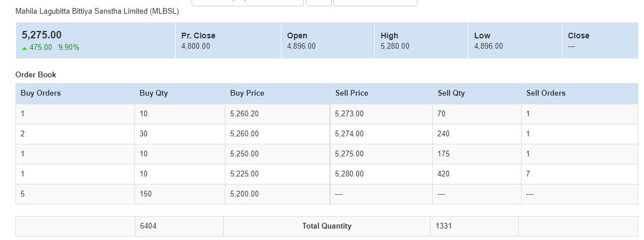Click the total buy quantity 6404
The width and height of the screenshot is (644, 240).
[x=148, y=226]
